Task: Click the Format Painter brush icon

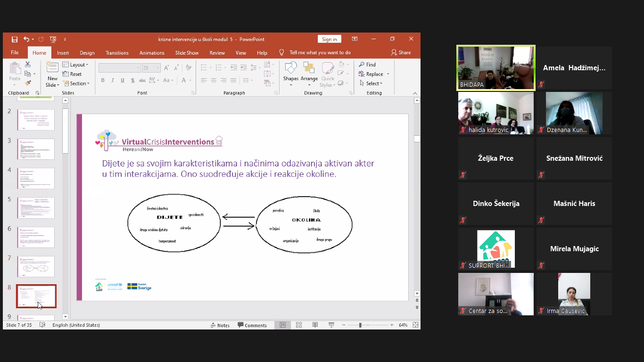Action: pos(28,83)
